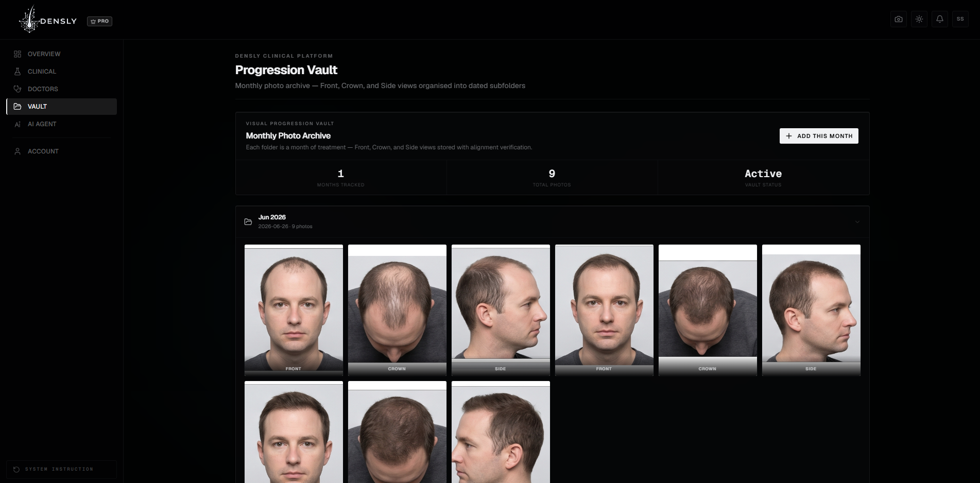Collapse the Jun 2026 folder chevron
980x483 pixels.
(x=857, y=222)
